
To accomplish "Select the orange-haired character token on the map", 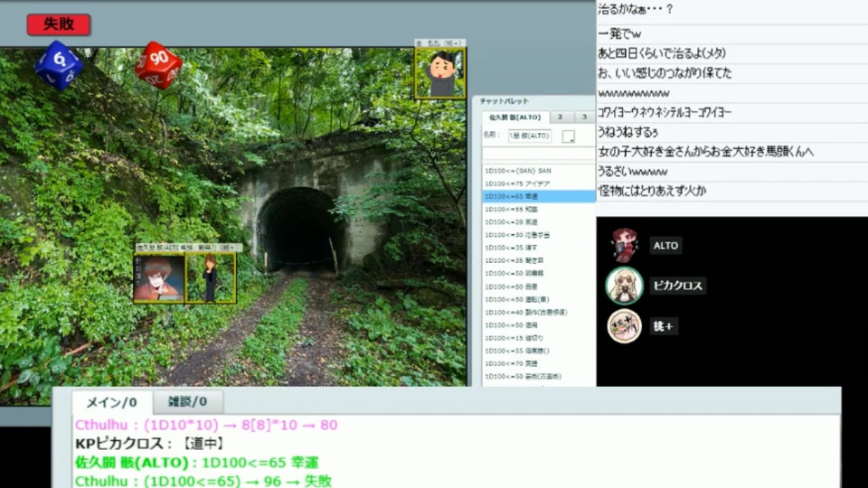I will (x=159, y=278).
